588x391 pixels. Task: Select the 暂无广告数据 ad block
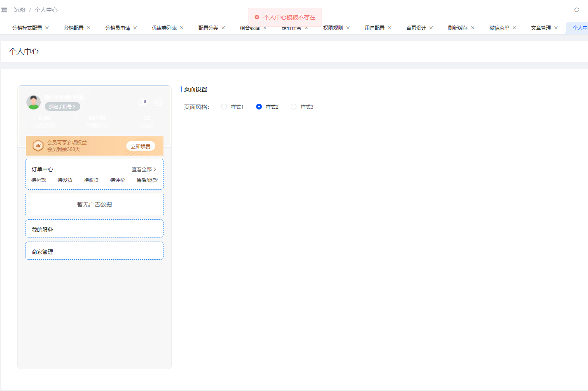[94, 205]
